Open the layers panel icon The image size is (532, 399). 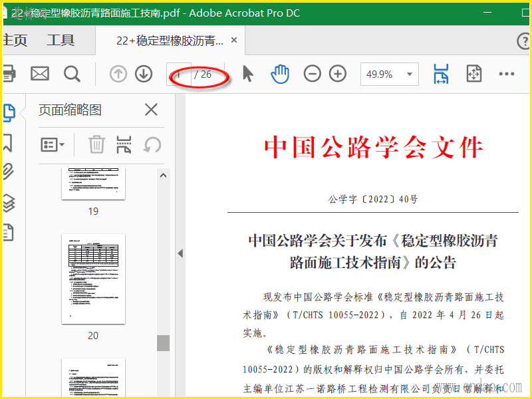pos(9,203)
